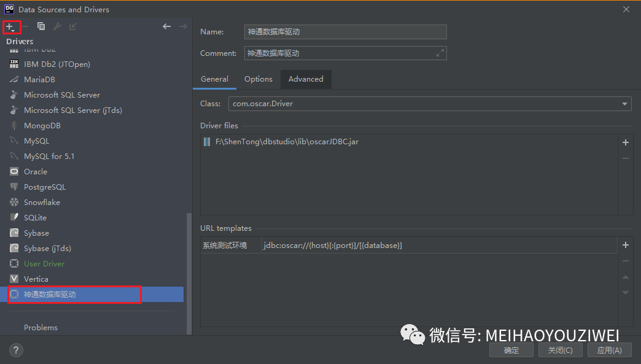
Task: Go back with the left arrow
Action: [166, 26]
